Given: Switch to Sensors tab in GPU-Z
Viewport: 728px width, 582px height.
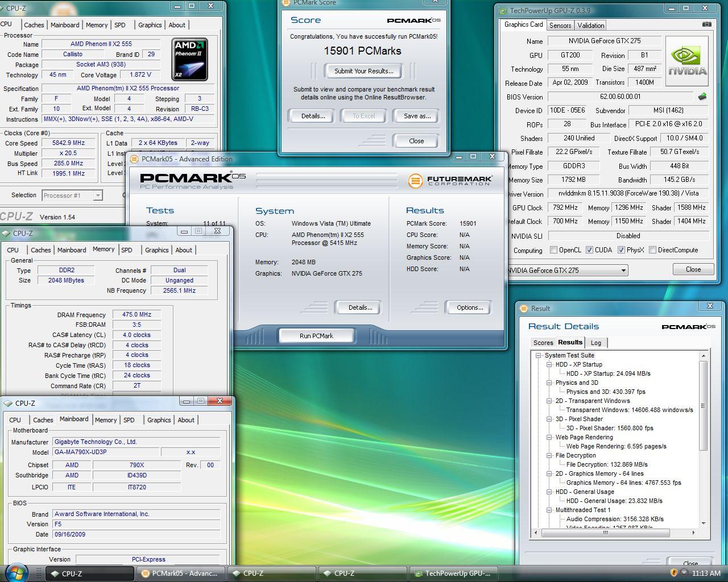Looking at the screenshot, I should (x=560, y=26).
